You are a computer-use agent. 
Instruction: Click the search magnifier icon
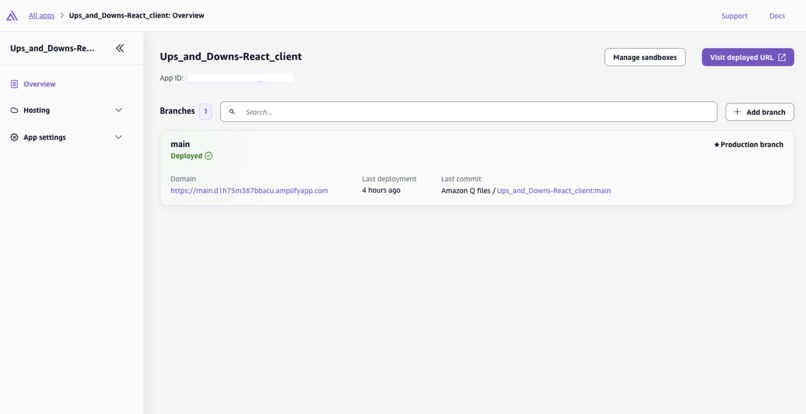[232, 112]
